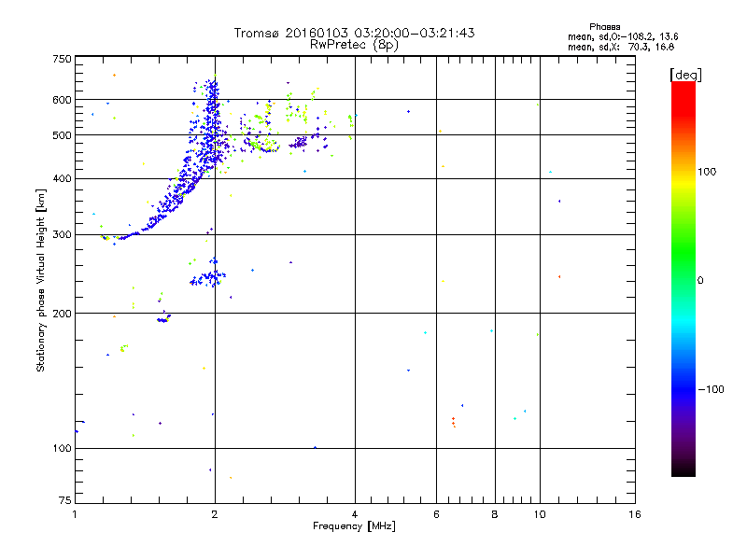
Task: Click the '[deg]' colorbar unit label
Action: coord(685,75)
